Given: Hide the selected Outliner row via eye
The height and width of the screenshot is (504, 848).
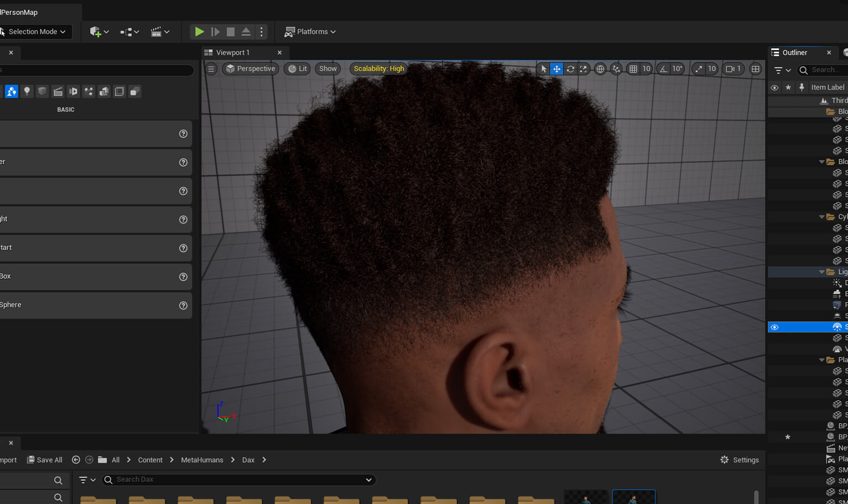Looking at the screenshot, I should coord(774,327).
